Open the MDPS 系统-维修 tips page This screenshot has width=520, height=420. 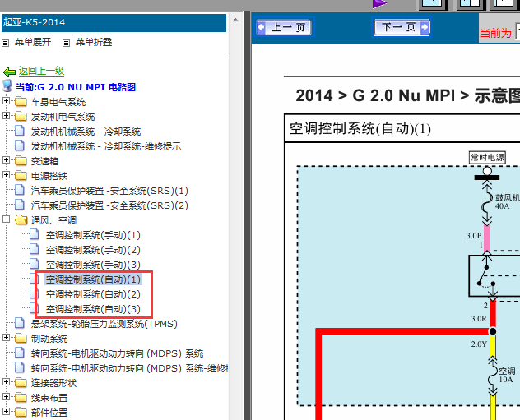(129, 368)
